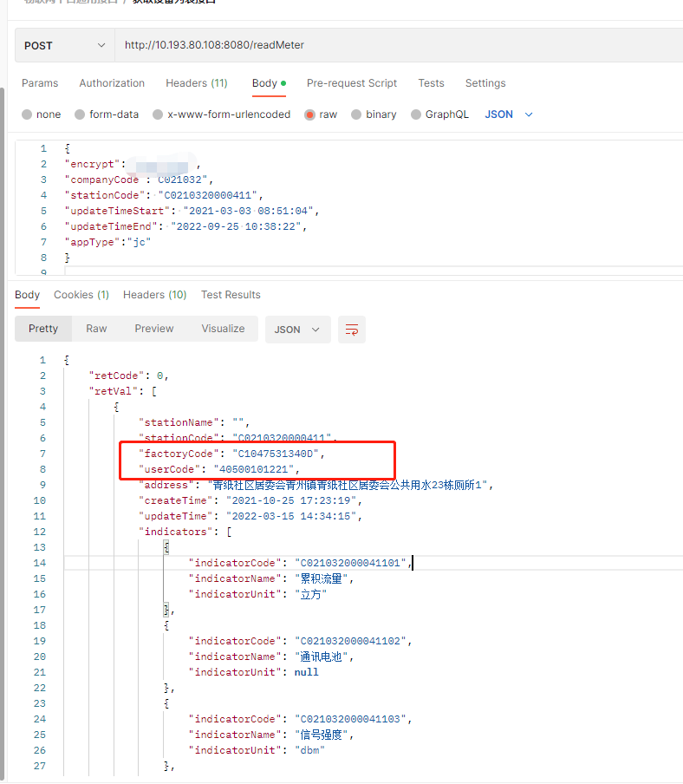
Task: Click the "companyCode" line in request body
Action: click(139, 180)
